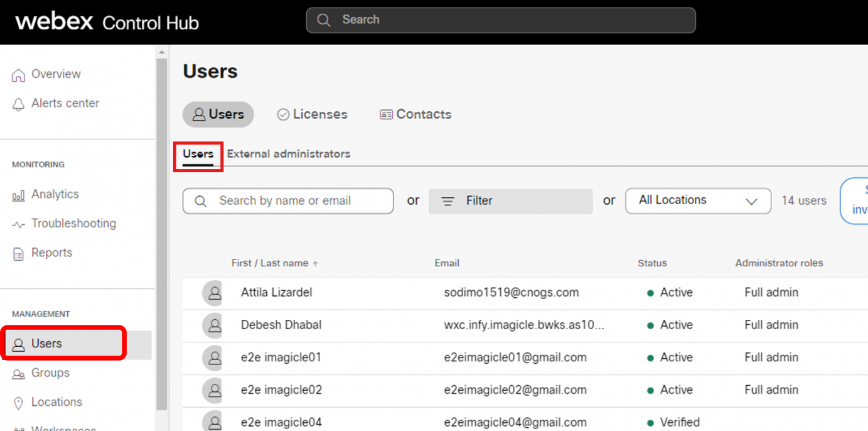
Task: Click the top Control Hub search bar
Action: (500, 20)
